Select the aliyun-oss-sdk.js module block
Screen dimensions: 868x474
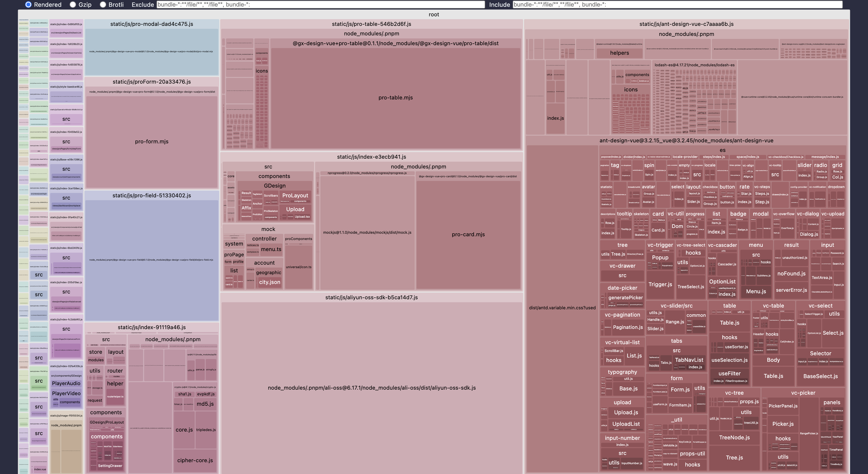pyautogui.click(x=371, y=388)
